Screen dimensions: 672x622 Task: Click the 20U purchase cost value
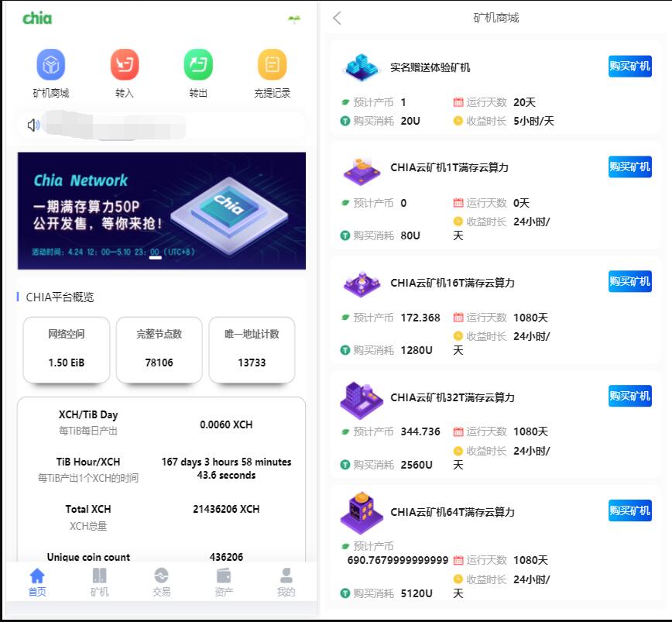point(410,121)
